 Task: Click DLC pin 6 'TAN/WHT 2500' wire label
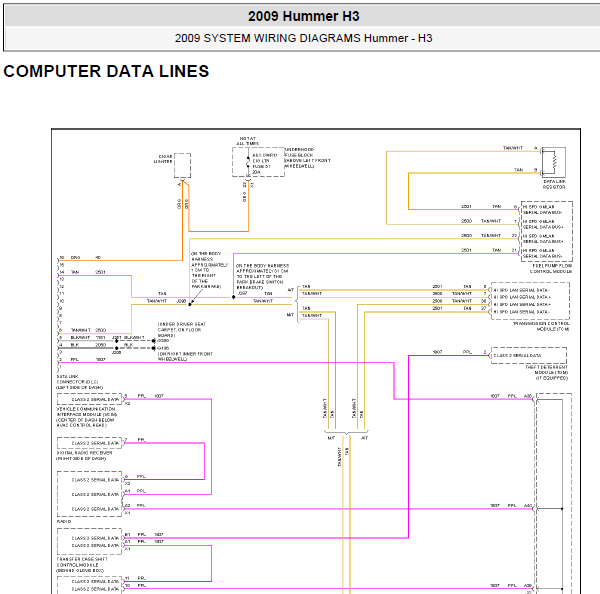pyautogui.click(x=88, y=330)
